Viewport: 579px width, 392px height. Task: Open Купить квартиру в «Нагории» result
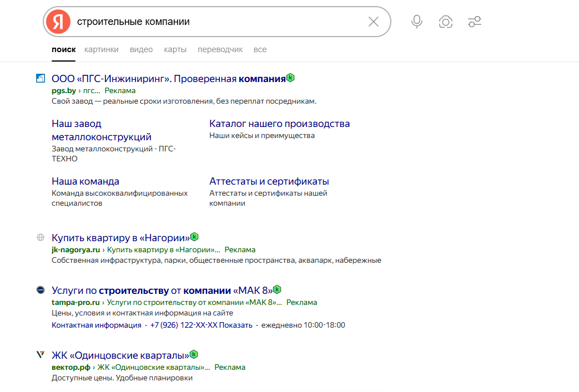pyautogui.click(x=121, y=238)
